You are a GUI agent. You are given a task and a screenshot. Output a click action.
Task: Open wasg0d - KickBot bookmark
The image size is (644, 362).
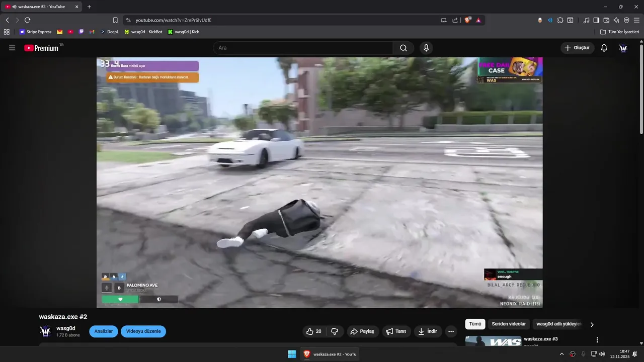click(143, 32)
